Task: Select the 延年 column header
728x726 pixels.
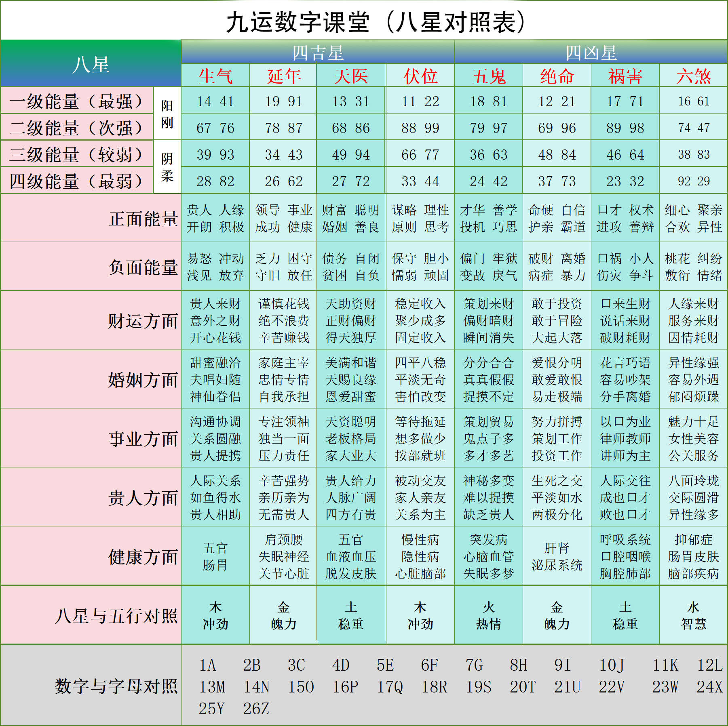Action: click(283, 76)
